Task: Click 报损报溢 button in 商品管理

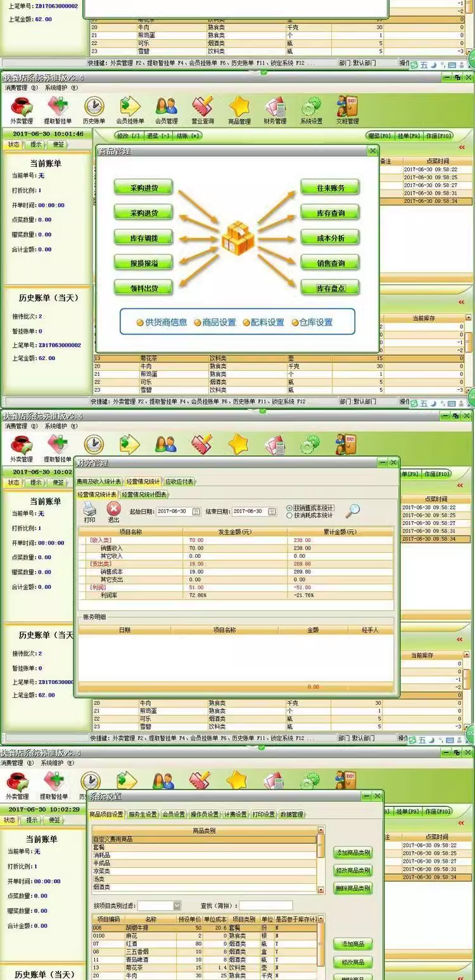Action: 143,262
